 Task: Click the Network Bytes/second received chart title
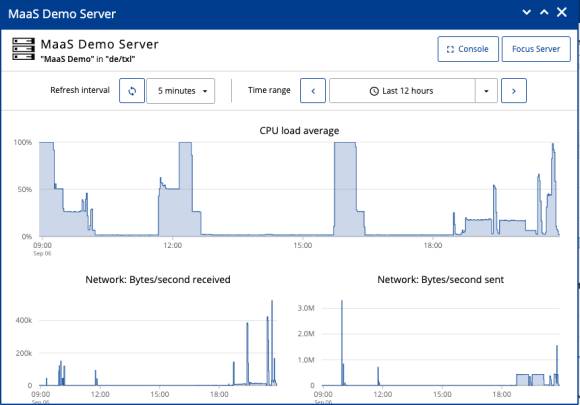tap(158, 280)
